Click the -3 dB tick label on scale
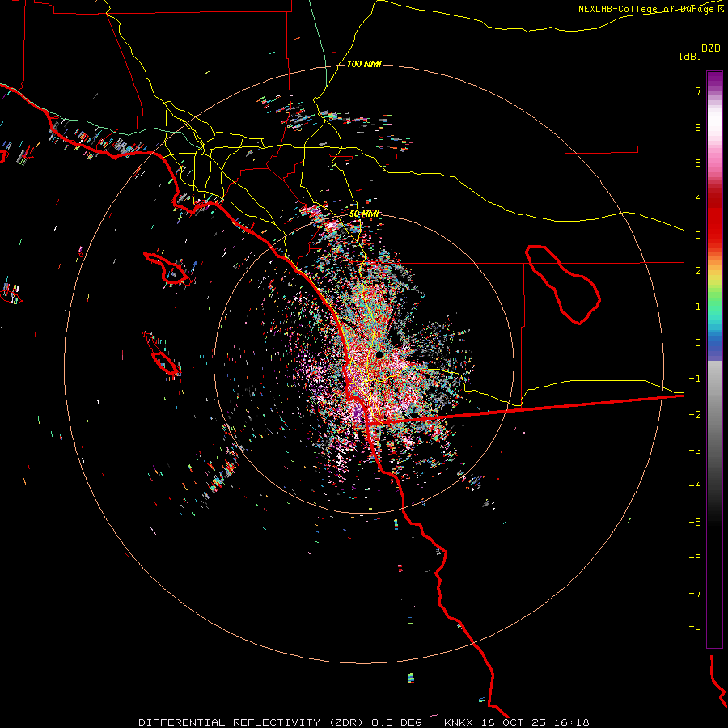Viewport: 728px width, 728px height. 695,451
